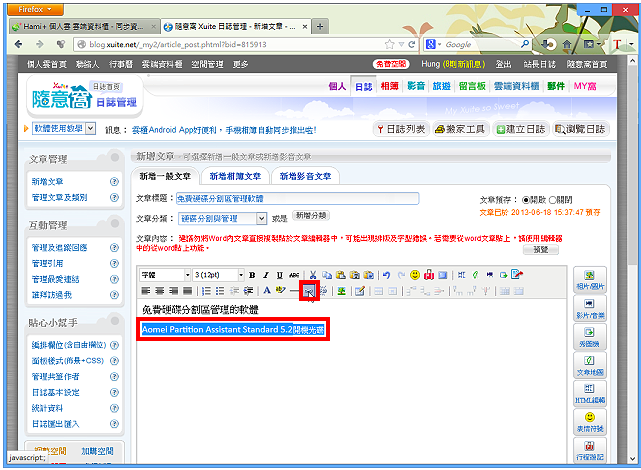Justify text alignment
641x470 pixels.
point(188,291)
